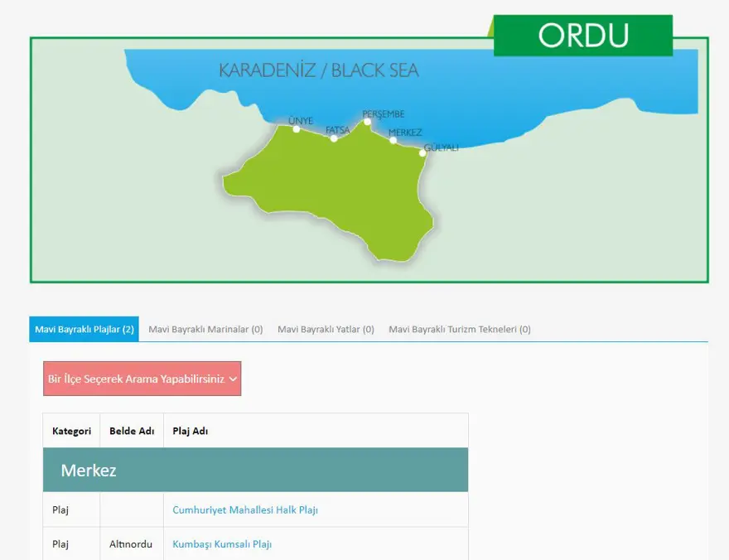
Task: Click the Perşembe map marker
Action: click(x=367, y=122)
